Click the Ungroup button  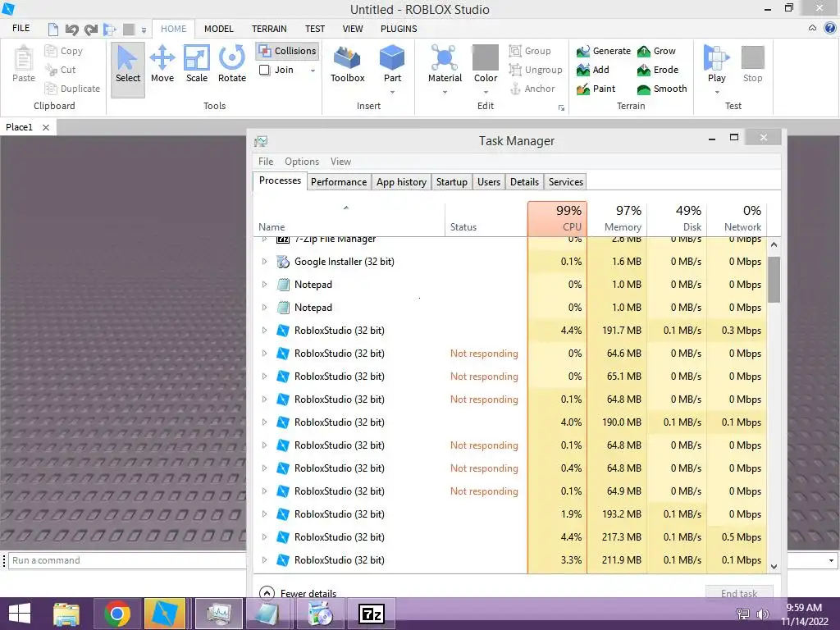tap(536, 70)
